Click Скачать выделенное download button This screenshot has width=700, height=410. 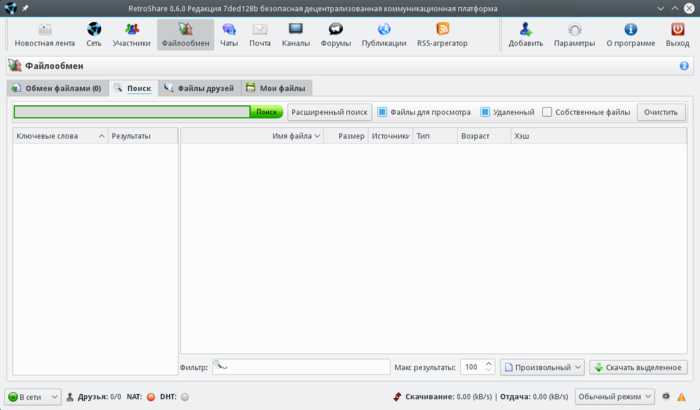(x=638, y=367)
